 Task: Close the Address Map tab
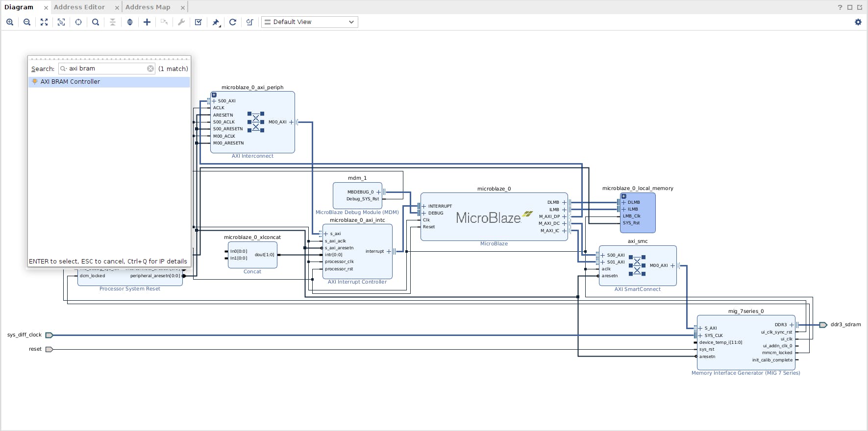(182, 8)
